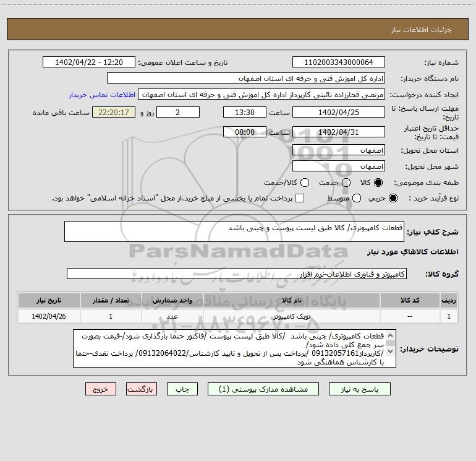
Task: Click the price validity date 1402/04/31
Action: click(339, 132)
